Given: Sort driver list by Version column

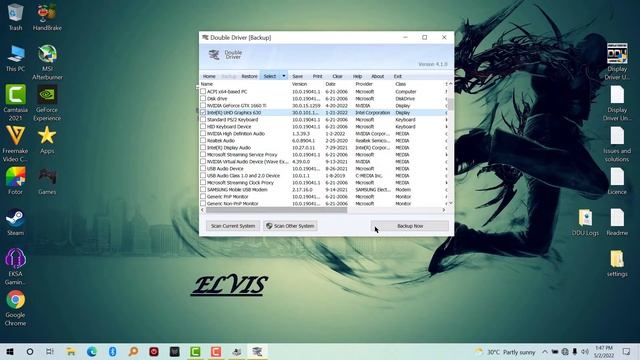Looking at the screenshot, I should [307, 84].
